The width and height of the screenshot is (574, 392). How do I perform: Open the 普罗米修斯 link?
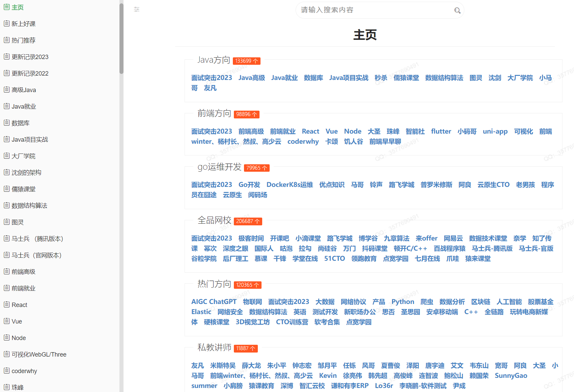click(x=436, y=185)
